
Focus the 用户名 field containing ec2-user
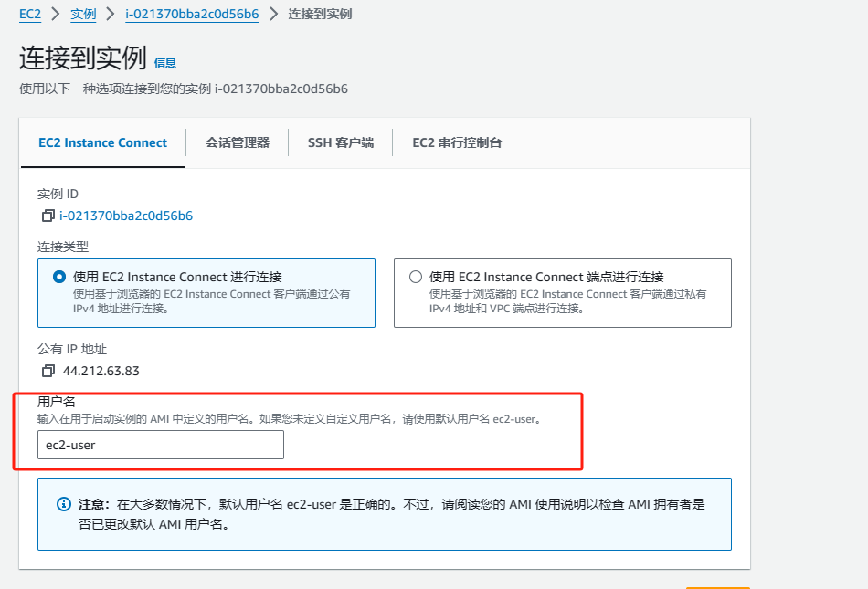(161, 445)
